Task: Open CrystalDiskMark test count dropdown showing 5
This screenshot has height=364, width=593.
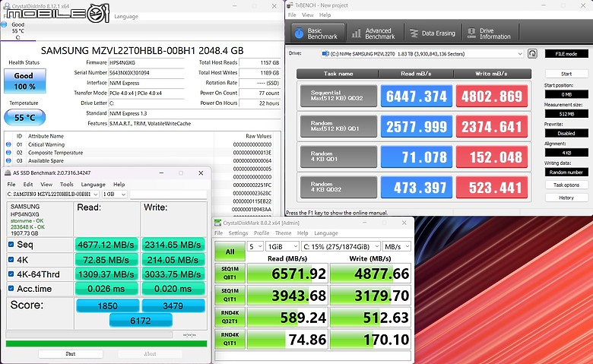Action: point(255,246)
